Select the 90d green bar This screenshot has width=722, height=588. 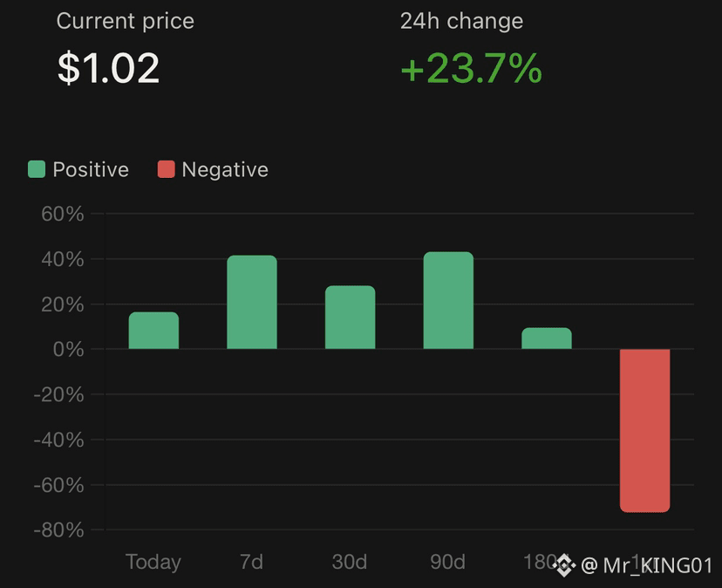448,300
